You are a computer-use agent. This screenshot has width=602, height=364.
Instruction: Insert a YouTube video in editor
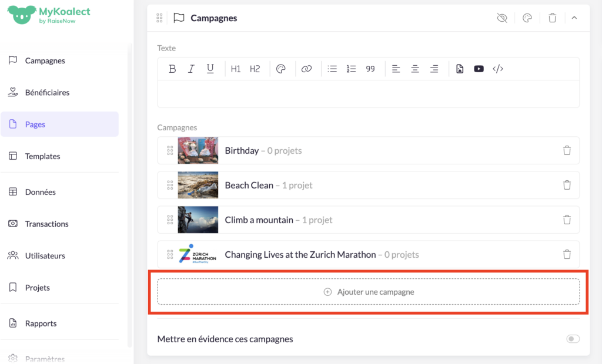tap(479, 69)
